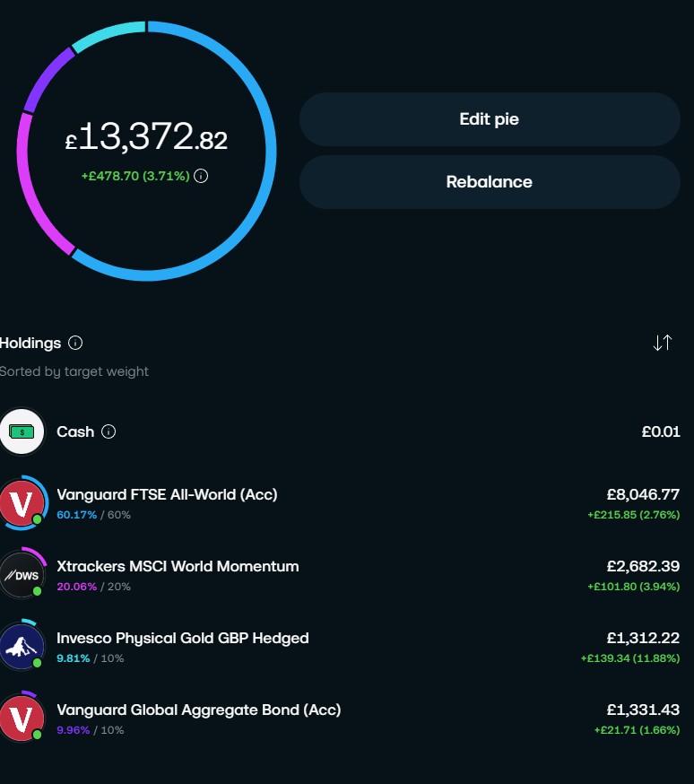This screenshot has height=784, width=694.
Task: Click the +£101.80 (3.94%) return
Action: pos(634,587)
